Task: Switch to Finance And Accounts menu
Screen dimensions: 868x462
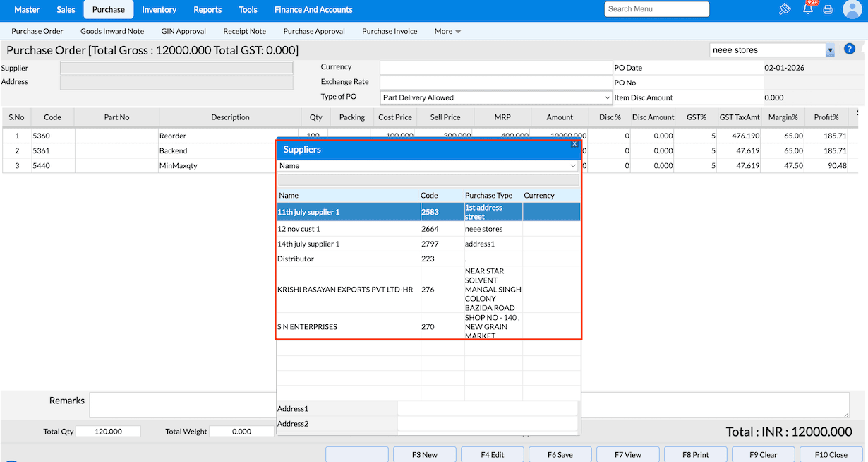Action: [313, 10]
